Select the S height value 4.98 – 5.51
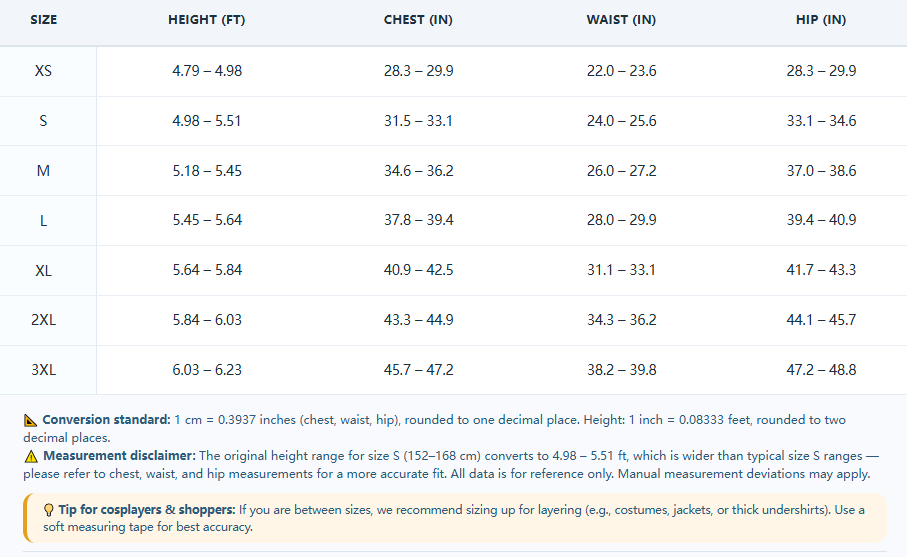Image resolution: width=907 pixels, height=557 pixels. point(207,121)
